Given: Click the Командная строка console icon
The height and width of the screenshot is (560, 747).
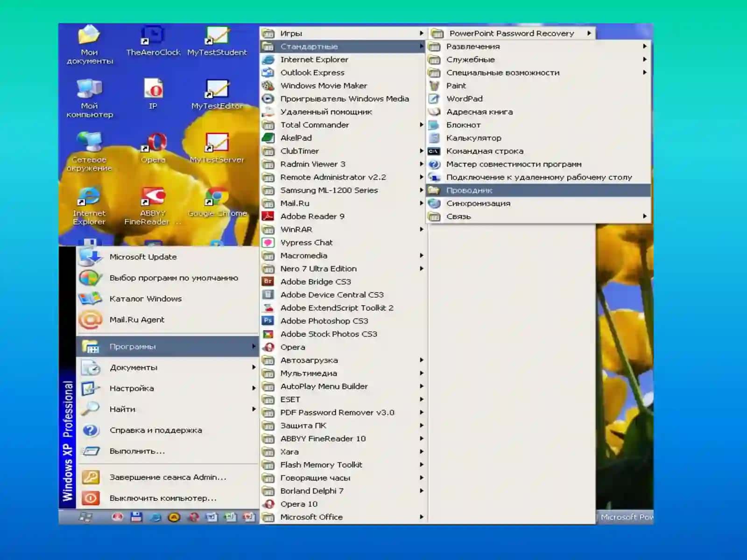Looking at the screenshot, I should (x=434, y=151).
